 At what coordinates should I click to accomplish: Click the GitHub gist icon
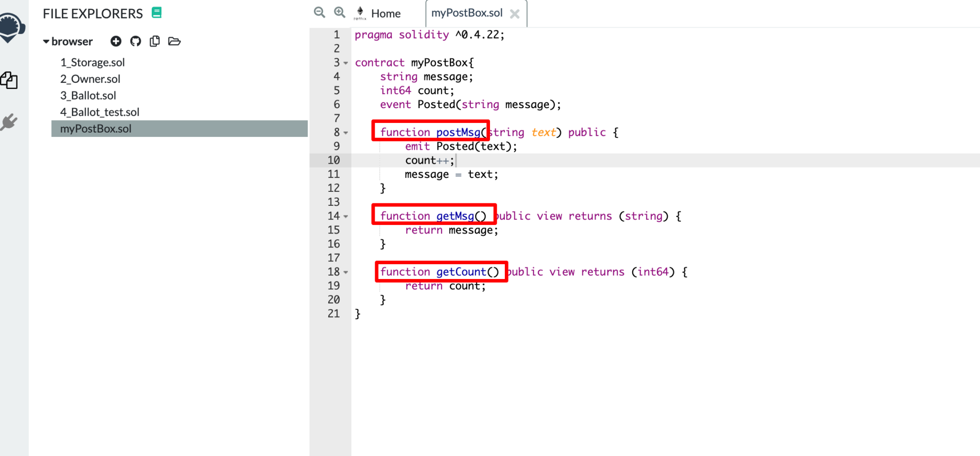point(135,42)
